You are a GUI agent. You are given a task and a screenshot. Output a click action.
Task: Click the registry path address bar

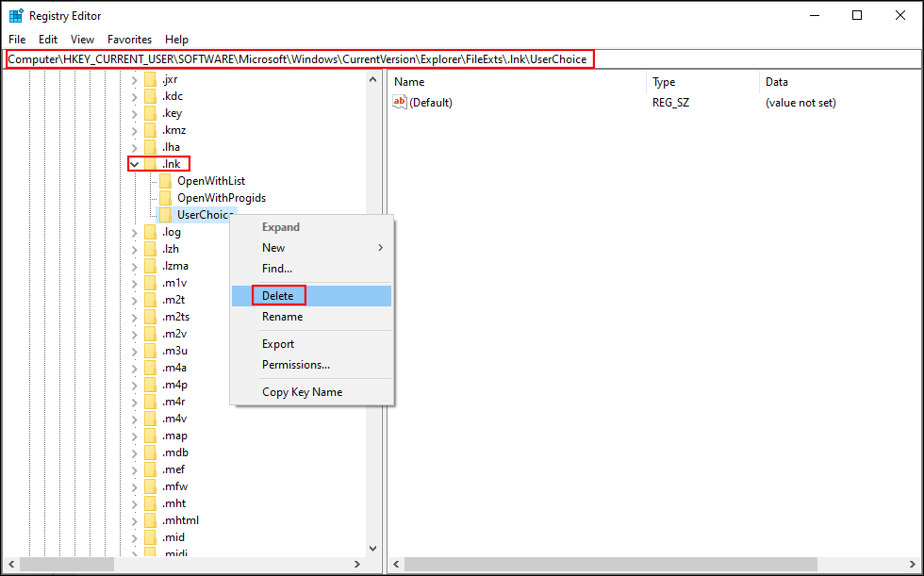[x=461, y=58]
